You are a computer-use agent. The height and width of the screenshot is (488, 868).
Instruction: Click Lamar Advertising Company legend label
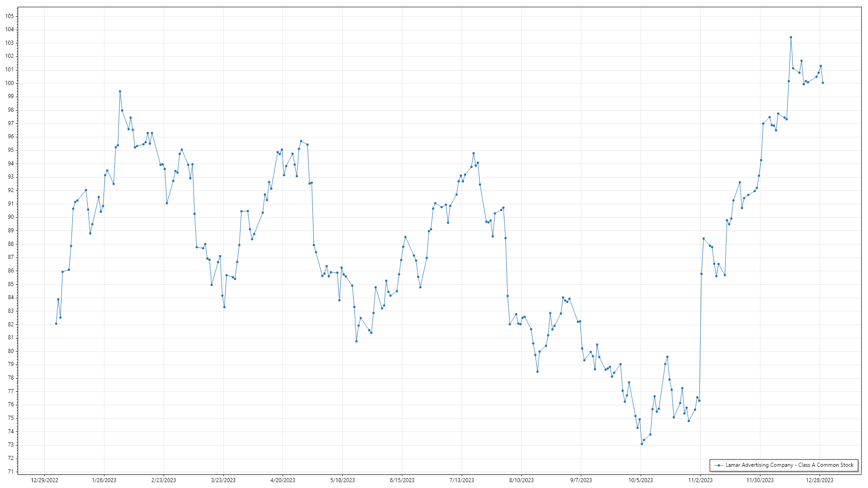click(789, 465)
